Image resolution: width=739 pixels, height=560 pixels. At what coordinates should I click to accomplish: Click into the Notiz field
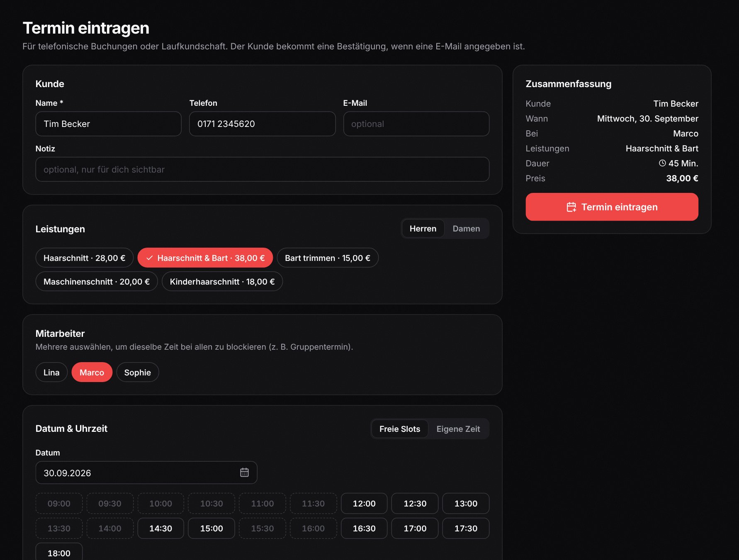tap(262, 169)
